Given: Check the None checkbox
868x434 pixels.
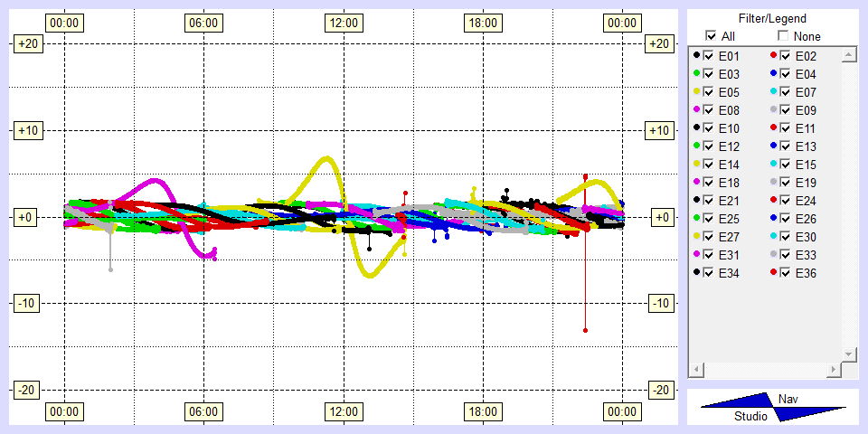Looking at the screenshot, I should 783,36.
